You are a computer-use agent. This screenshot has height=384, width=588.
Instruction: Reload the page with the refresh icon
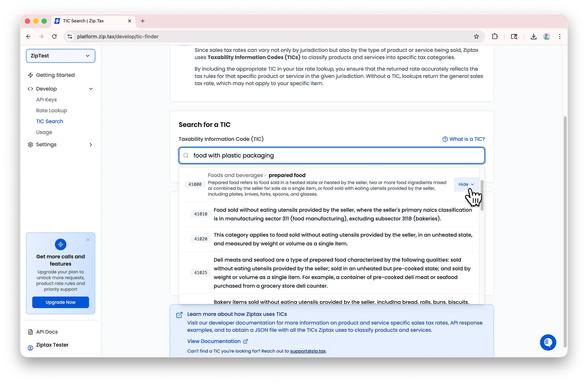coord(54,36)
